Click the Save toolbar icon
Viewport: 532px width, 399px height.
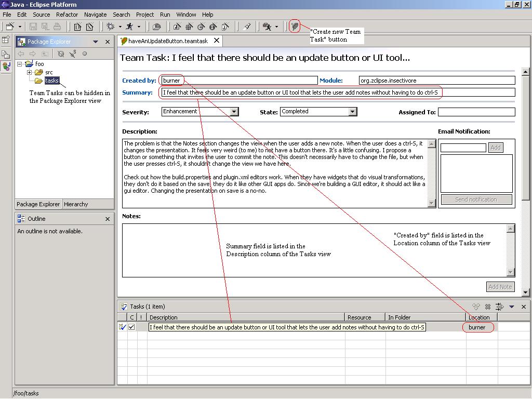(33, 26)
